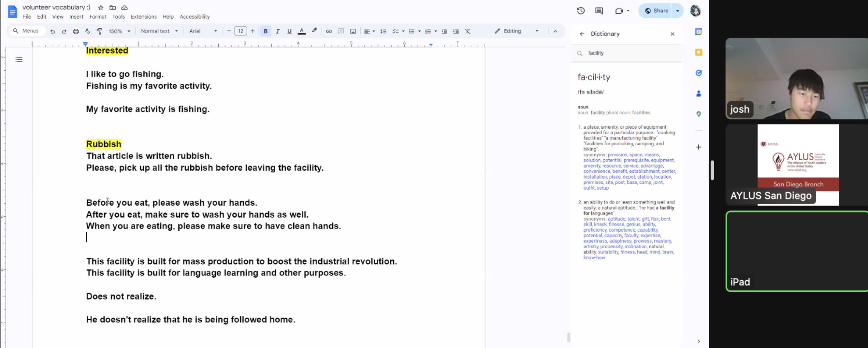Open the Google Docs home icon
The height and width of the screenshot is (348, 868).
(12, 12)
